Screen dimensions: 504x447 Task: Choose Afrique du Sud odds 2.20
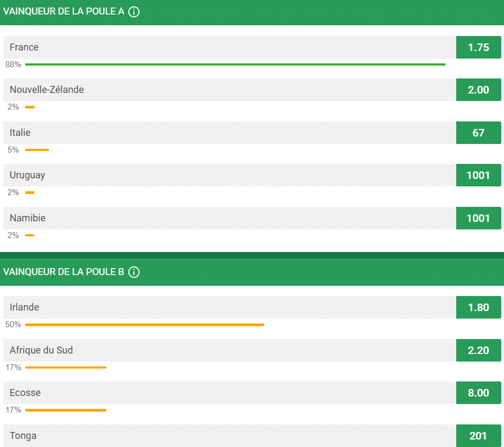[478, 350]
